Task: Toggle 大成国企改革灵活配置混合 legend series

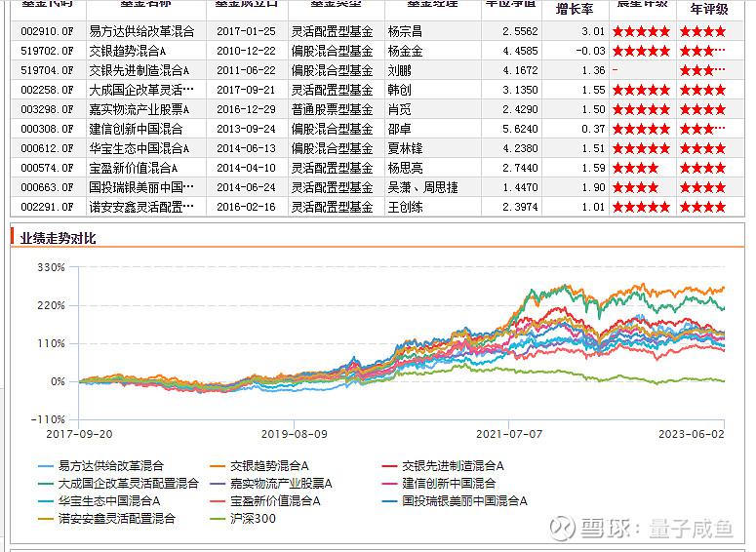Action: pyautogui.click(x=119, y=484)
